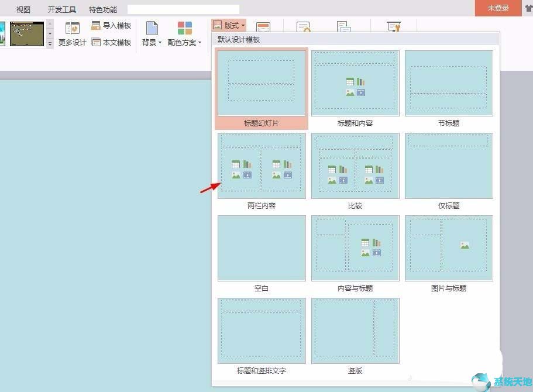Click the 版式 layout dropdown button
533x392 pixels.
pyautogui.click(x=228, y=25)
